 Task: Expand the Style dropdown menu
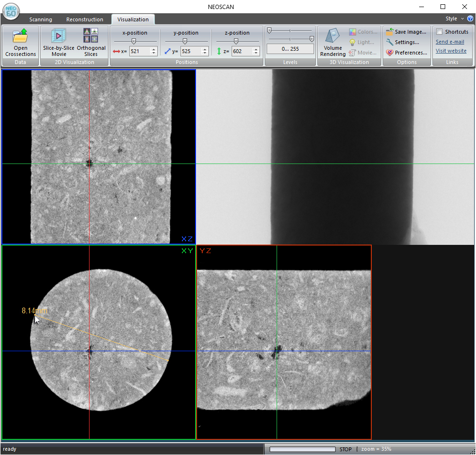[454, 19]
